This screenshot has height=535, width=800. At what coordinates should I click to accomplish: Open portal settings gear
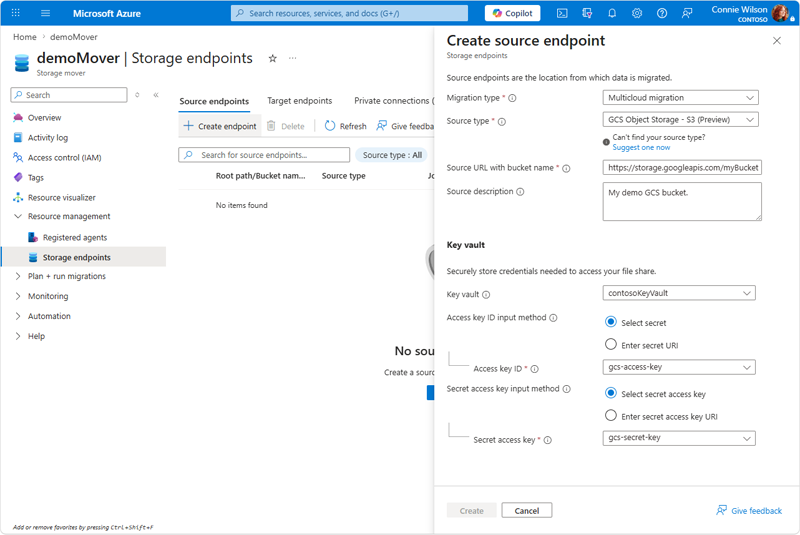pyautogui.click(x=637, y=13)
